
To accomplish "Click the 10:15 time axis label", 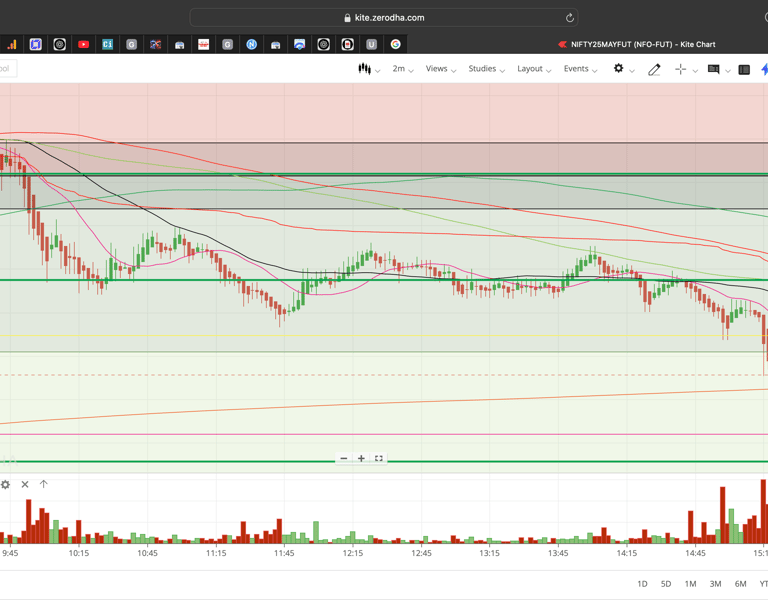I will point(79,553).
